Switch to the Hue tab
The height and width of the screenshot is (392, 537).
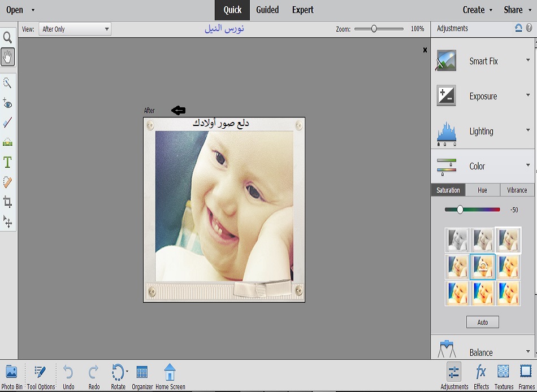click(482, 190)
